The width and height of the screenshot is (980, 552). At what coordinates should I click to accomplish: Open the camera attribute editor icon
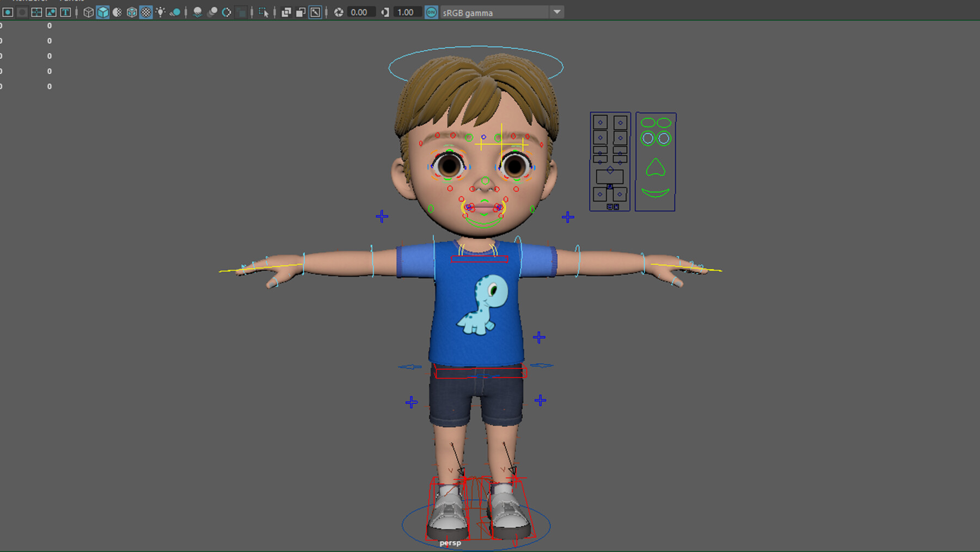(x=22, y=12)
